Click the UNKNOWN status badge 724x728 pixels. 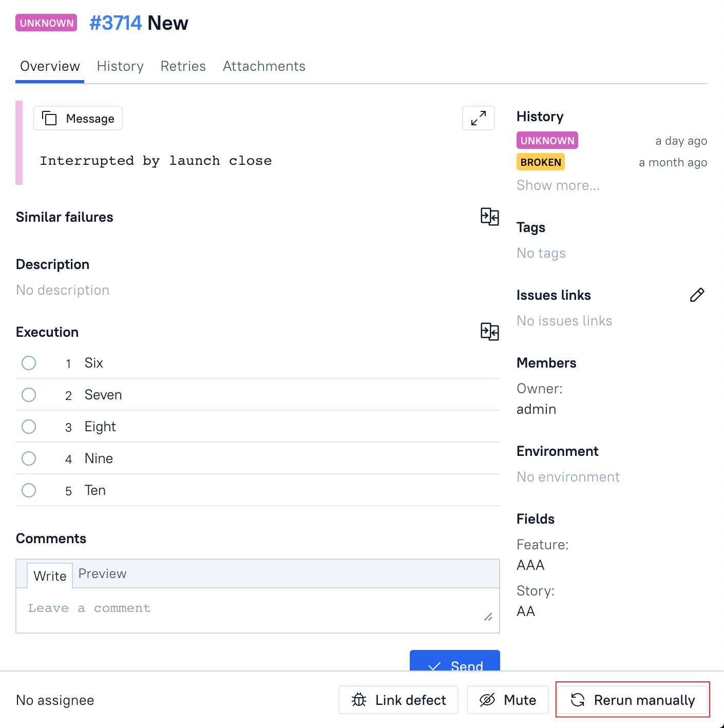click(46, 23)
